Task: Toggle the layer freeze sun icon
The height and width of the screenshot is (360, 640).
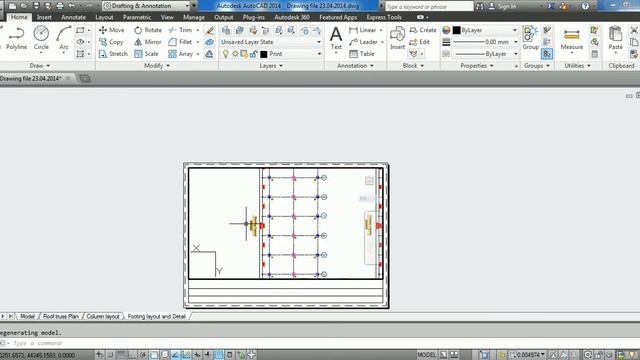Action: pyautogui.click(x=235, y=54)
